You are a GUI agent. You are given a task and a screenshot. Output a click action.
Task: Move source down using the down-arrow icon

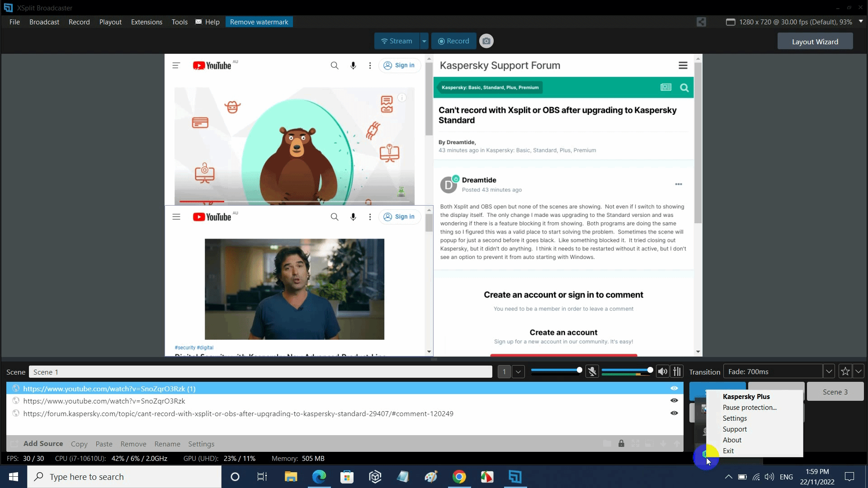(663, 444)
